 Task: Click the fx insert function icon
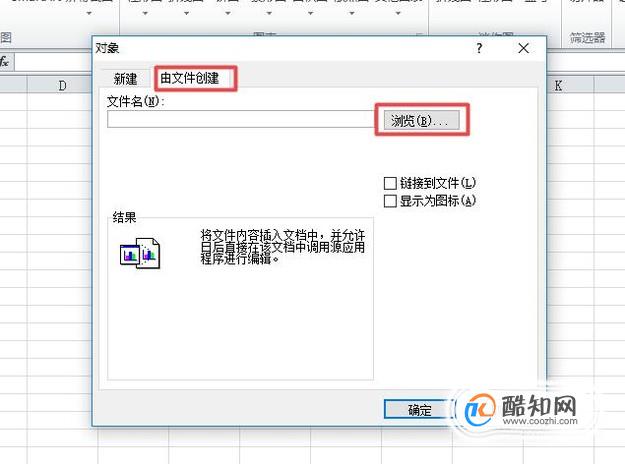5,62
